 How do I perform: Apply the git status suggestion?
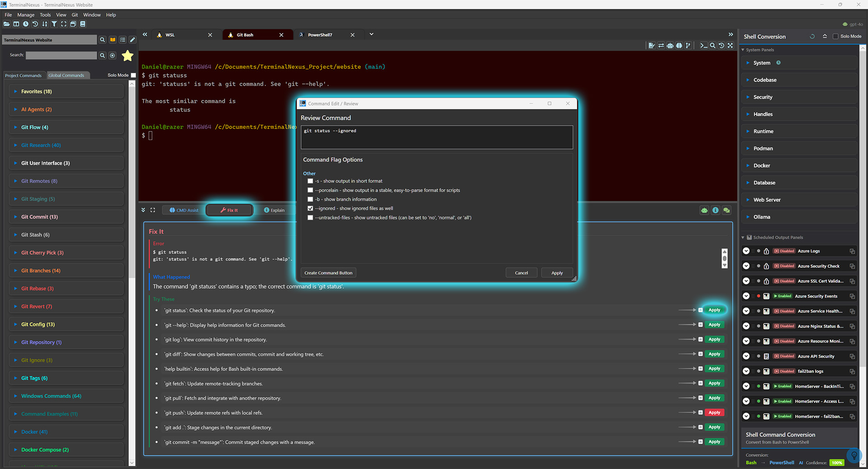(x=714, y=310)
